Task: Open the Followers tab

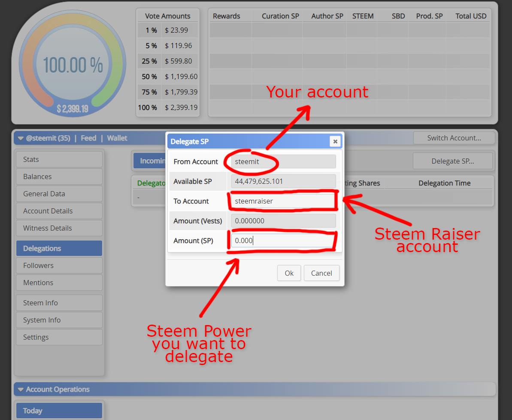Action: pyautogui.click(x=59, y=265)
